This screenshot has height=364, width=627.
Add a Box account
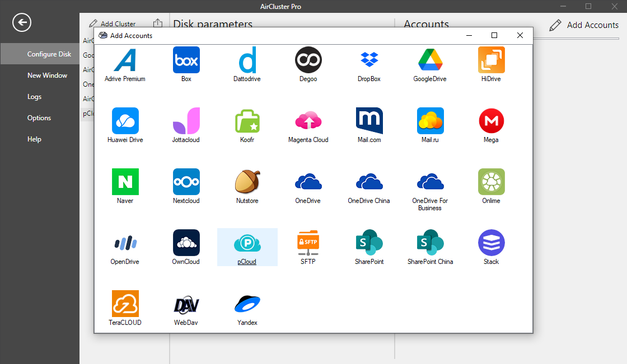click(186, 64)
